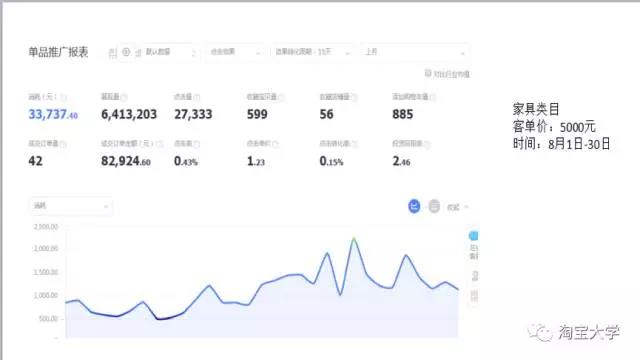Open the compare dropdown near chart icons
This screenshot has width=640, height=360.
point(458,207)
